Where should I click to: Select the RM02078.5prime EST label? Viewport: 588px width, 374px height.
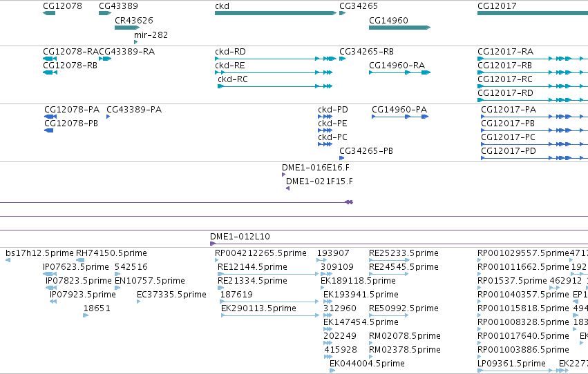pos(405,336)
